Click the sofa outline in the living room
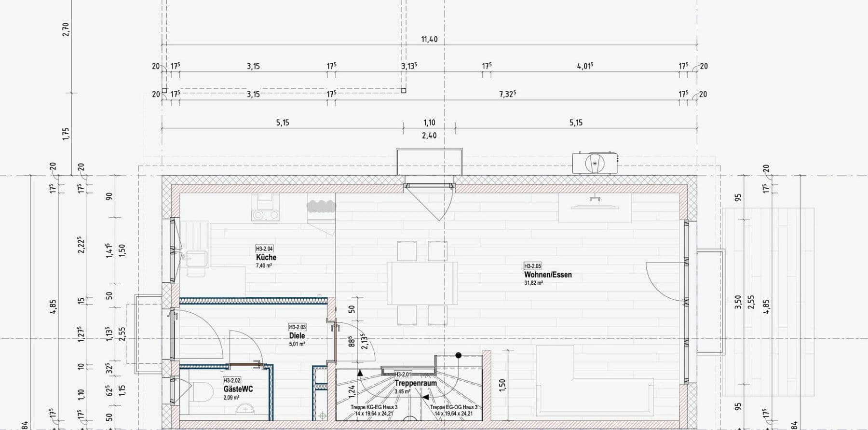 click(x=594, y=381)
